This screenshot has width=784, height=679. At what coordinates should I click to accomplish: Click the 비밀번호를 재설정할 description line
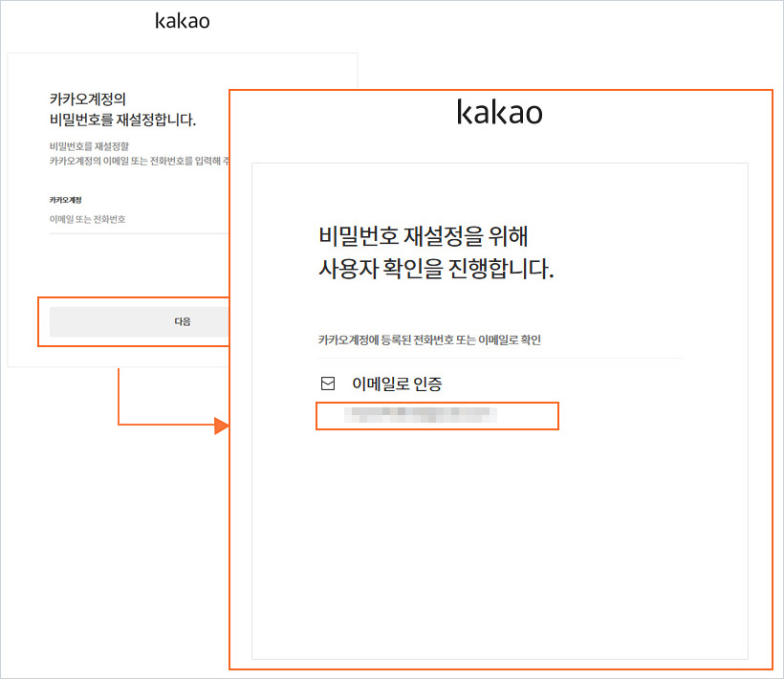89,147
